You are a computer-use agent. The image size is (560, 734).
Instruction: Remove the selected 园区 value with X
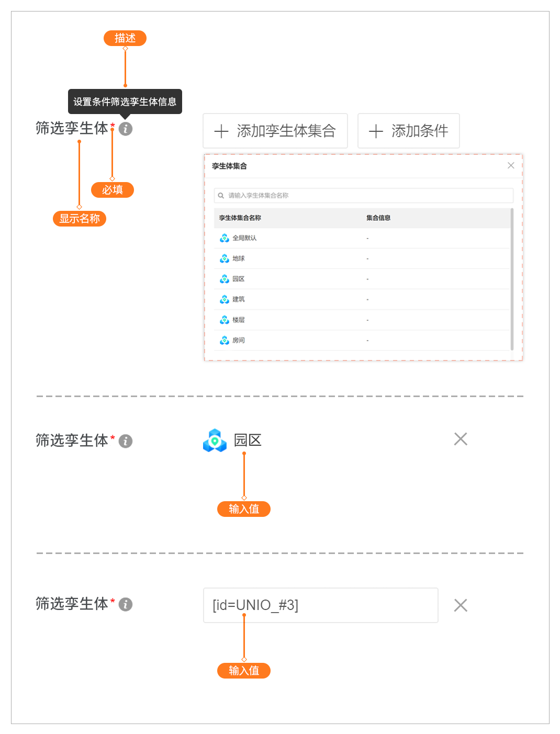(461, 439)
